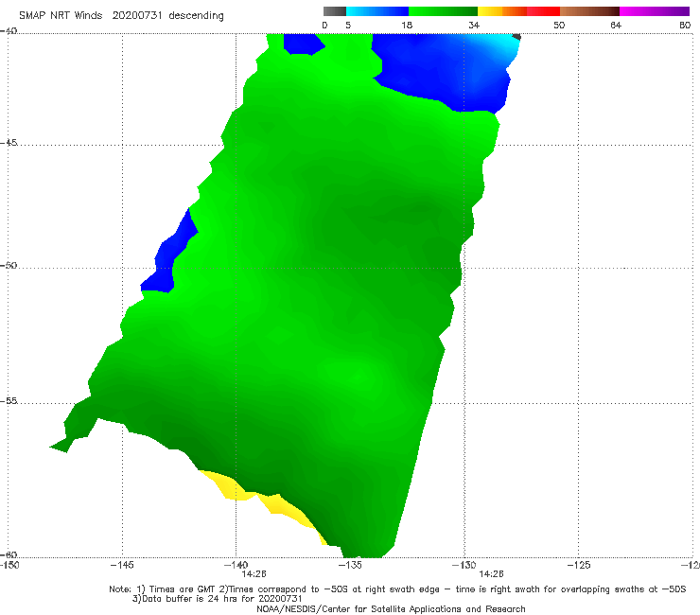Click the 'Note: 1) Times are GMT' line
This screenshot has width=700, height=615.
[x=397, y=589]
